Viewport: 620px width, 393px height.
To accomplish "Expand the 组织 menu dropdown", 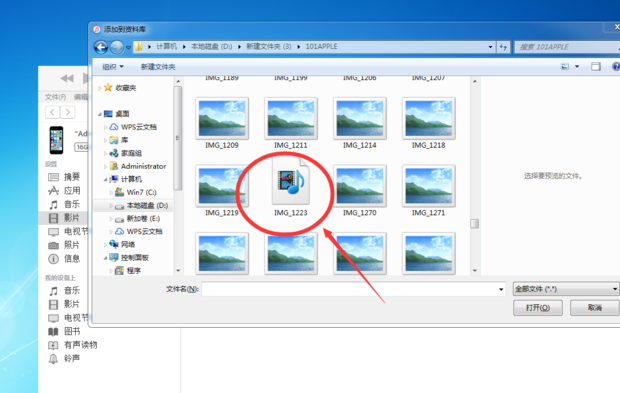I will (113, 67).
